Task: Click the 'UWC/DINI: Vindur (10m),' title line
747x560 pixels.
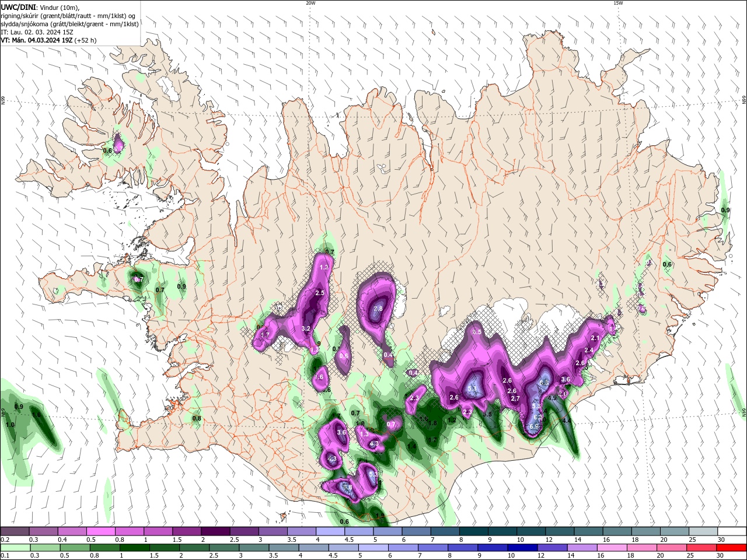Action: point(40,7)
